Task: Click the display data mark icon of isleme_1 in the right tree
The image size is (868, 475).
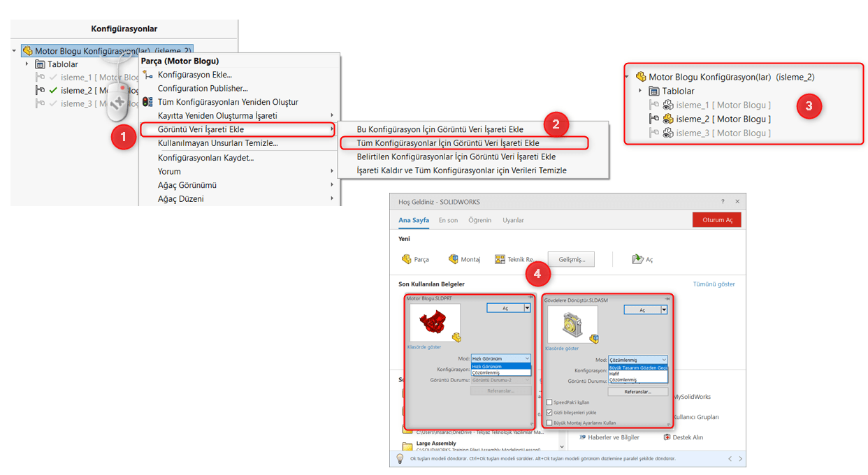Action: [x=668, y=105]
